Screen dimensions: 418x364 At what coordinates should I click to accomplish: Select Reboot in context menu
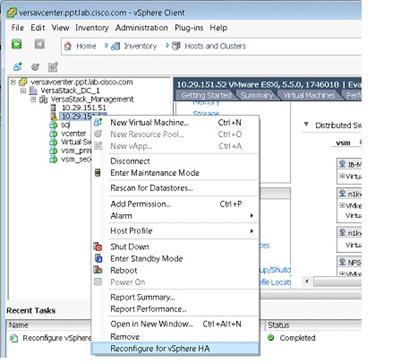point(175,270)
